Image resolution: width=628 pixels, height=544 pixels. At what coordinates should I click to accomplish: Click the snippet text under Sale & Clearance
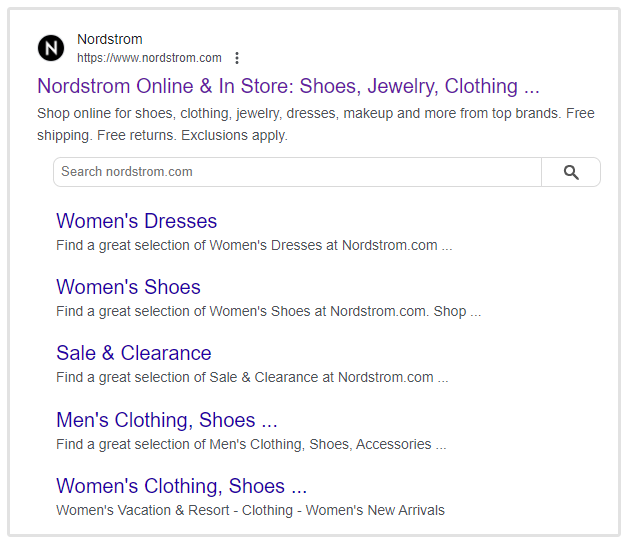point(252,377)
